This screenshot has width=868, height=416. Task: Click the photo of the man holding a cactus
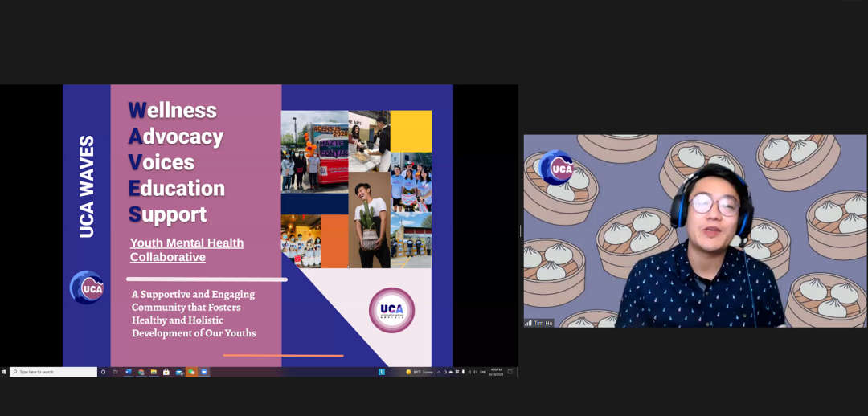tap(369, 220)
